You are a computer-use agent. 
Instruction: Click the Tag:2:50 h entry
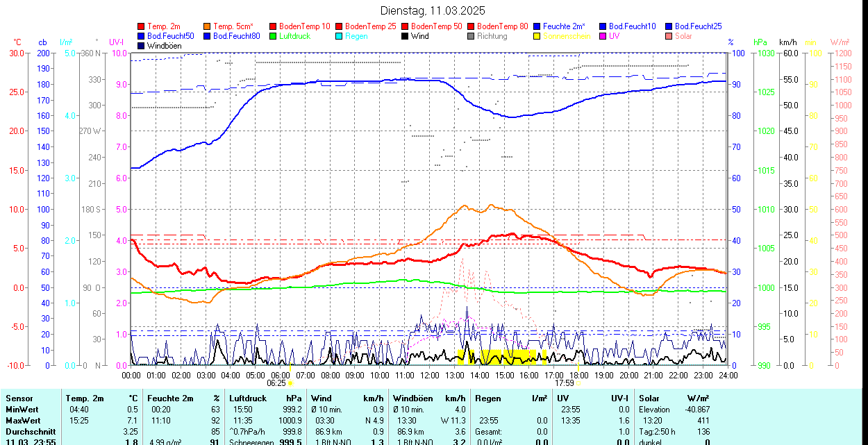(x=657, y=432)
